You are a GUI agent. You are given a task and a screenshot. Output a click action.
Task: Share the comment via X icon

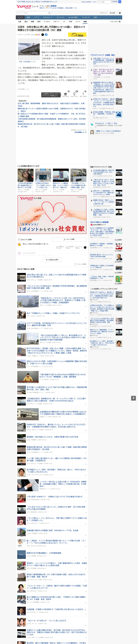85,247
